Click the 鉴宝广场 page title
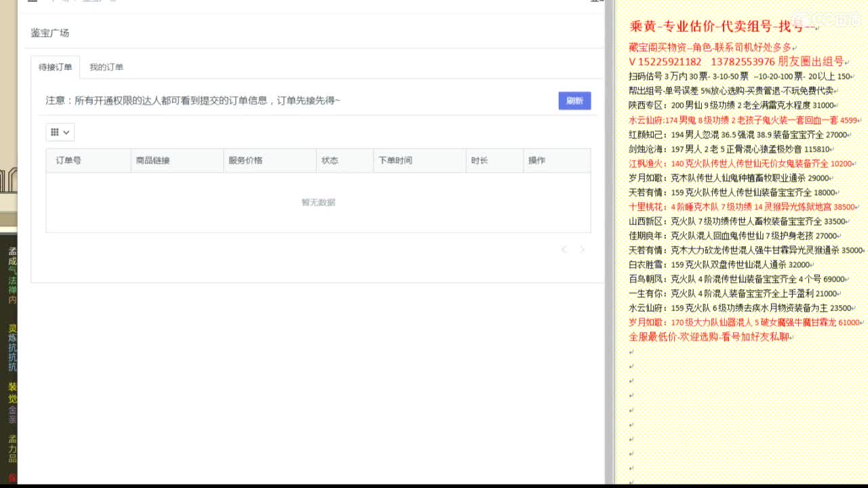Screen dimensions: 868x488 pyautogui.click(x=50, y=33)
